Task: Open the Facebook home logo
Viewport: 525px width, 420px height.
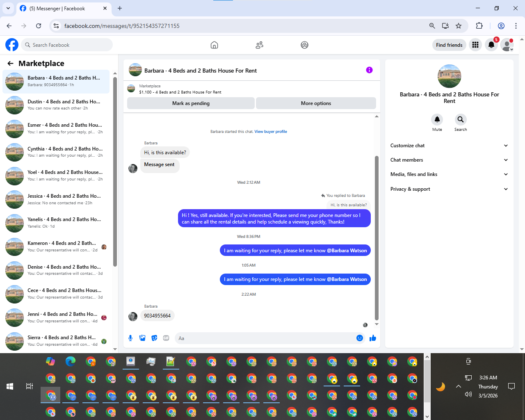Action: [x=12, y=45]
